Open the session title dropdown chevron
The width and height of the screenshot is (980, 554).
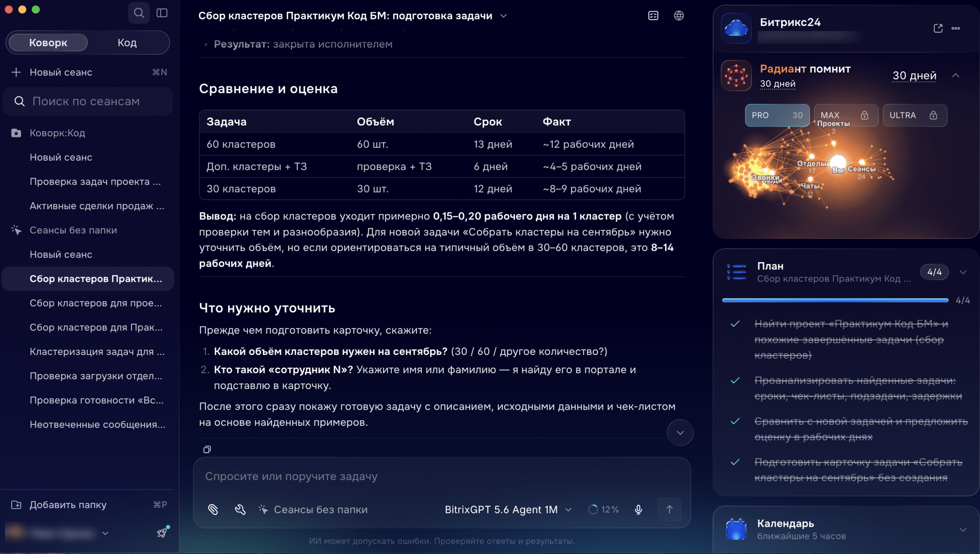503,16
